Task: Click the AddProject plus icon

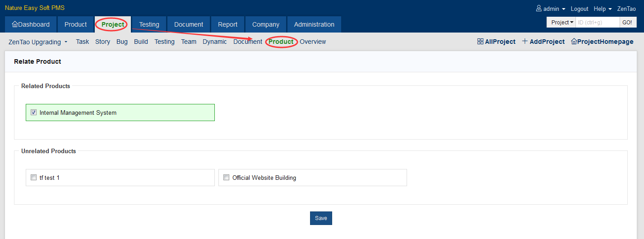Action: pos(525,42)
